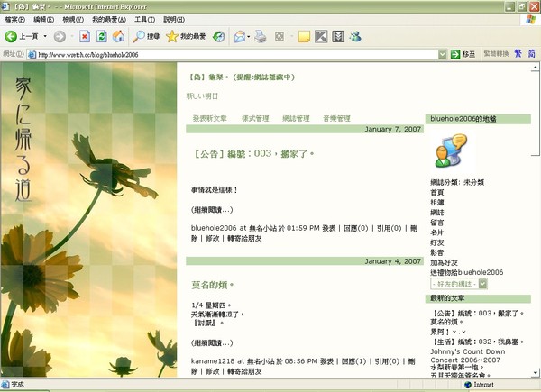
Task: Click the vertical scrollbar up arrow
Action: 535,68
